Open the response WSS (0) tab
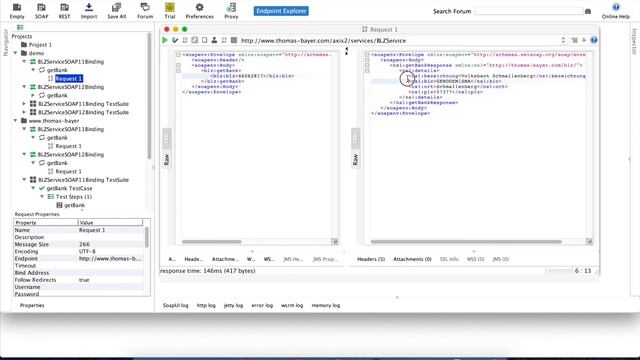Viewport: 640px width, 360px height. pyautogui.click(x=475, y=259)
